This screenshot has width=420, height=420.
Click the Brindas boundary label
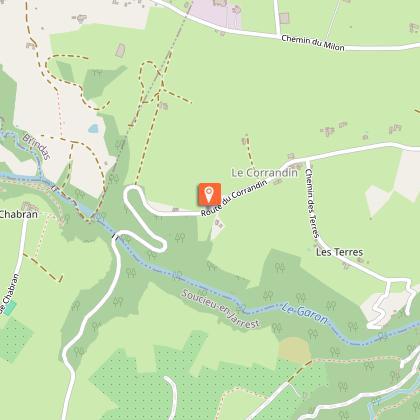pos(37,147)
